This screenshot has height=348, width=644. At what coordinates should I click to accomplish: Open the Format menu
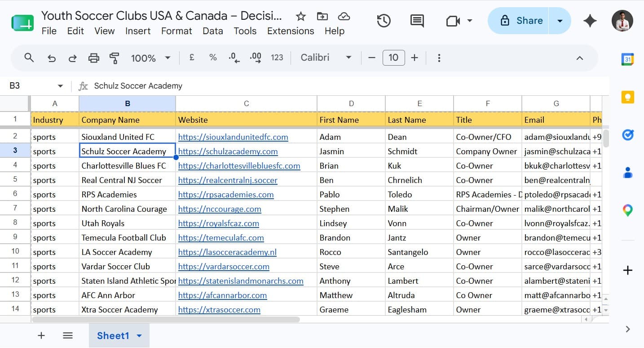(x=176, y=31)
